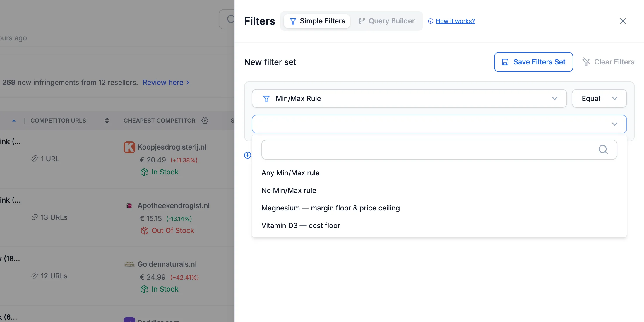Image resolution: width=644 pixels, height=322 pixels.
Task: Click the 13 URLs link icon
Action: click(35, 217)
